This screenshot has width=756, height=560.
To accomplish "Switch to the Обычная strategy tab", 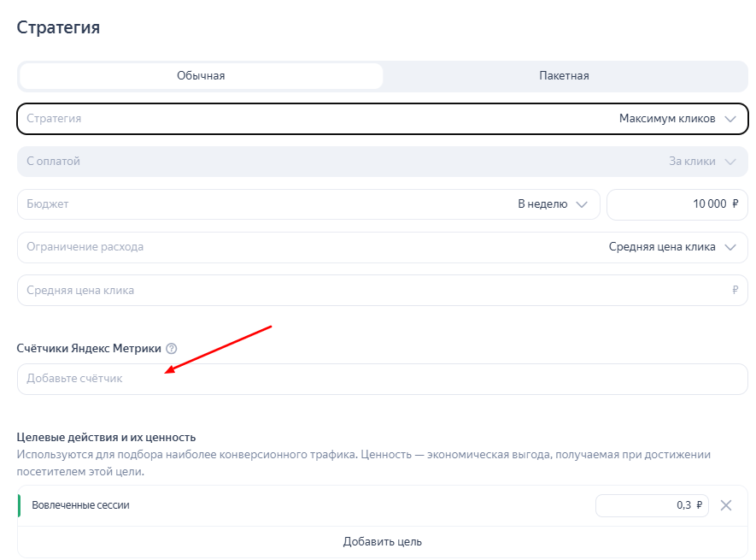I will pos(201,76).
